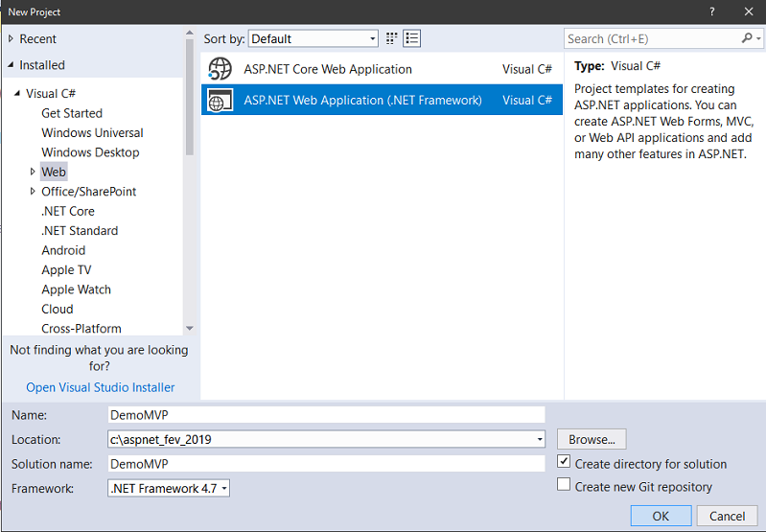
Task: Click the search magnifier icon
Action: pos(747,38)
